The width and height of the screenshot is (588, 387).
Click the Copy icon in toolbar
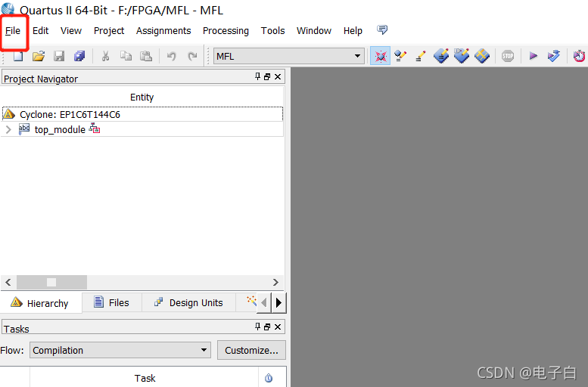click(126, 56)
